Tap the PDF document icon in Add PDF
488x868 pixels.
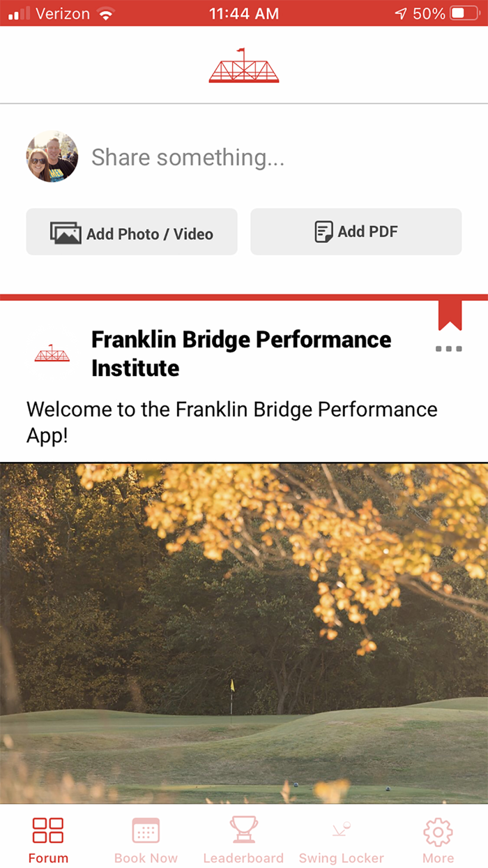pos(323,230)
